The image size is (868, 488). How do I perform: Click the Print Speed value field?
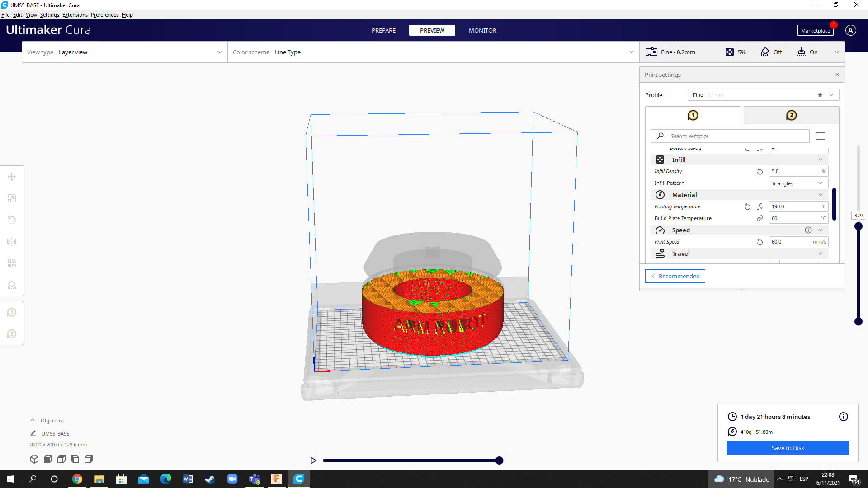tap(798, 242)
